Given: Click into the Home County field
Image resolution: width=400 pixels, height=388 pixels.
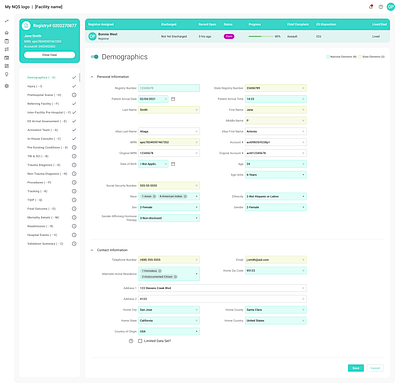Looking at the screenshot, I should click(276, 310).
